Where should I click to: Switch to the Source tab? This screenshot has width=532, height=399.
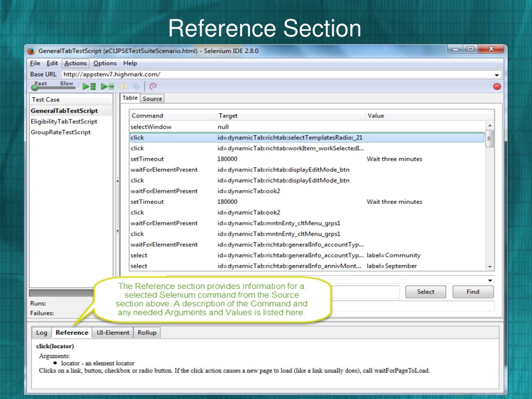point(152,99)
